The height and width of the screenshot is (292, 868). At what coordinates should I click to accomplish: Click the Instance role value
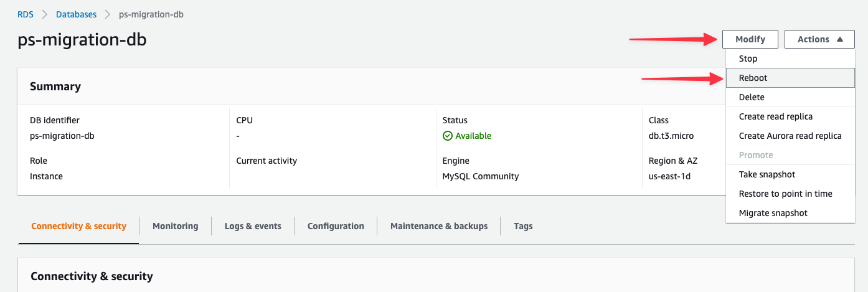coord(46,176)
